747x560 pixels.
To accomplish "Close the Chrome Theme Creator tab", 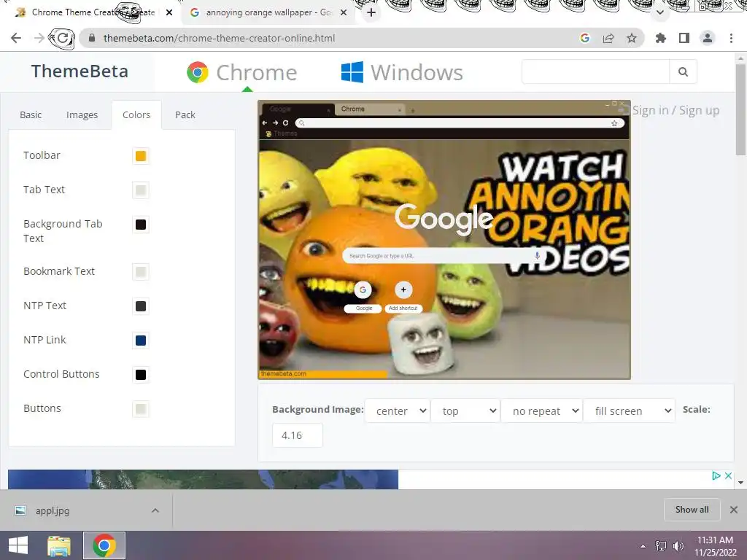I will coord(169,12).
